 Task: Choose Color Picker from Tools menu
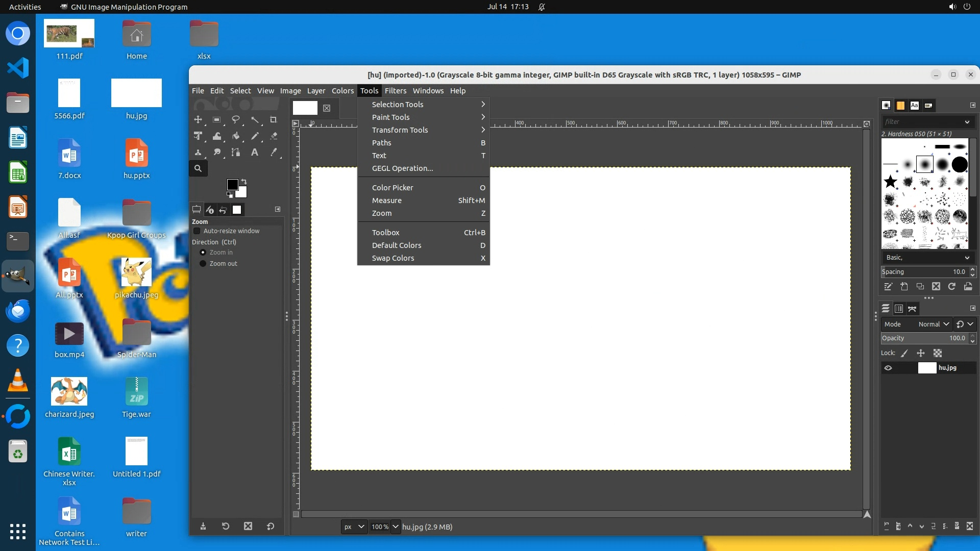[x=393, y=188]
